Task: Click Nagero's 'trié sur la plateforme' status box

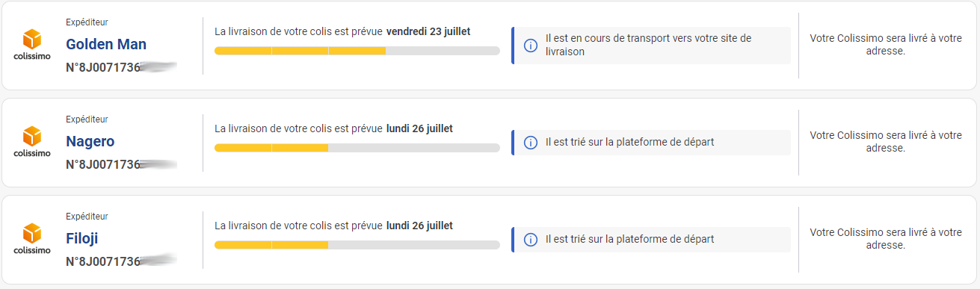Action: tap(651, 143)
